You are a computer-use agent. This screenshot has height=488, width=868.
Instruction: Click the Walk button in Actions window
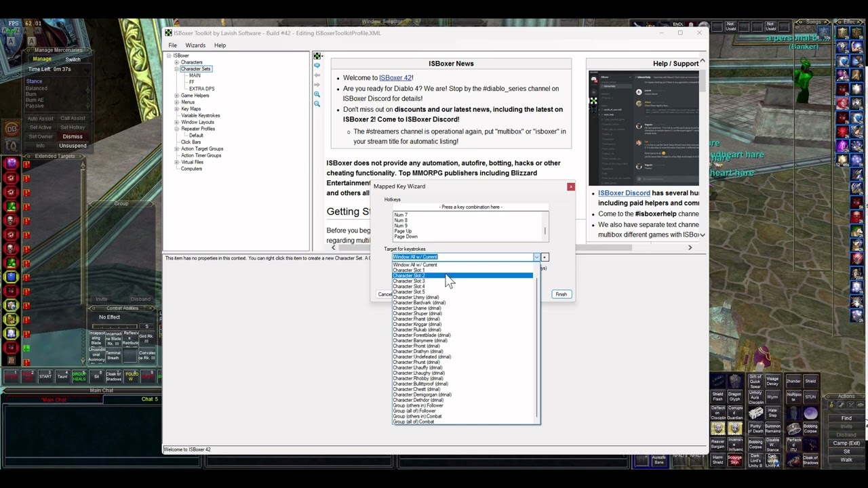pos(846,460)
